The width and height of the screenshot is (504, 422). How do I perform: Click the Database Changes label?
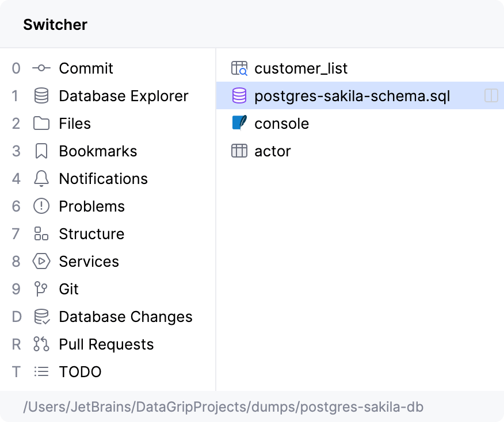(x=125, y=317)
